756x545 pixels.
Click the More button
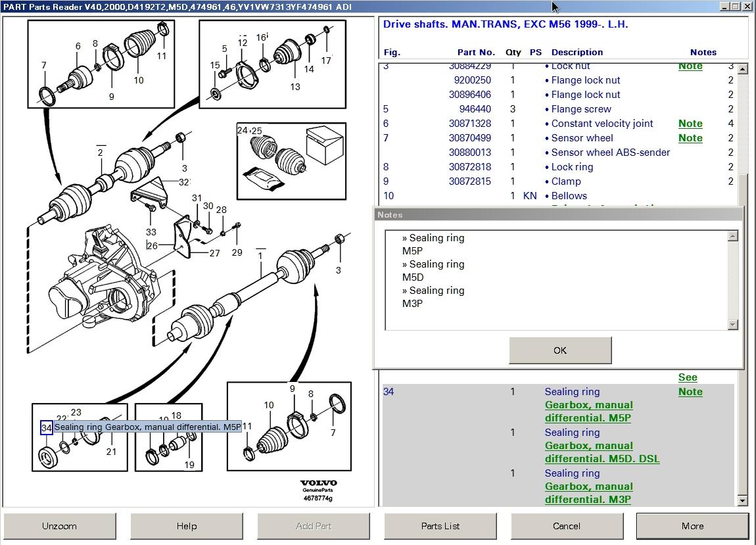click(x=692, y=526)
